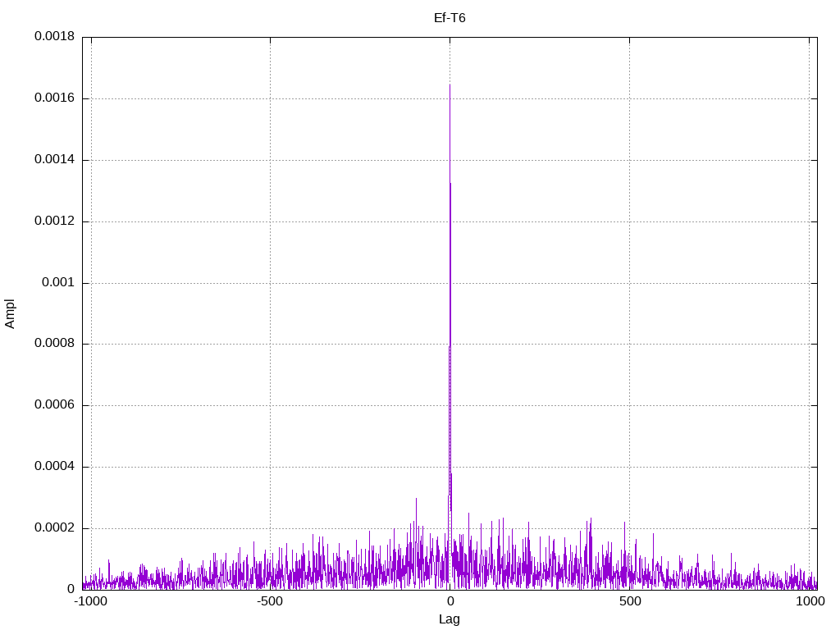Click the tip of the central correlation peak
This screenshot has height=630, width=840.
(450, 84)
